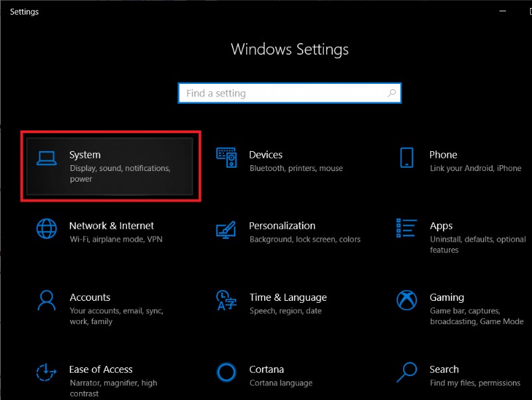Image resolution: width=532 pixels, height=400 pixels.
Task: Open Phone settings to link your Android
Action: click(443, 161)
